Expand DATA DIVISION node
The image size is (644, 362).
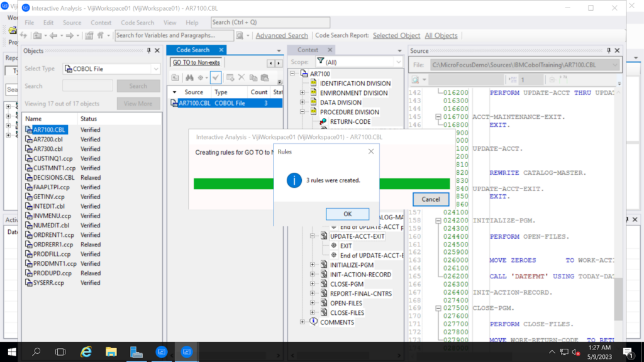coord(303,102)
